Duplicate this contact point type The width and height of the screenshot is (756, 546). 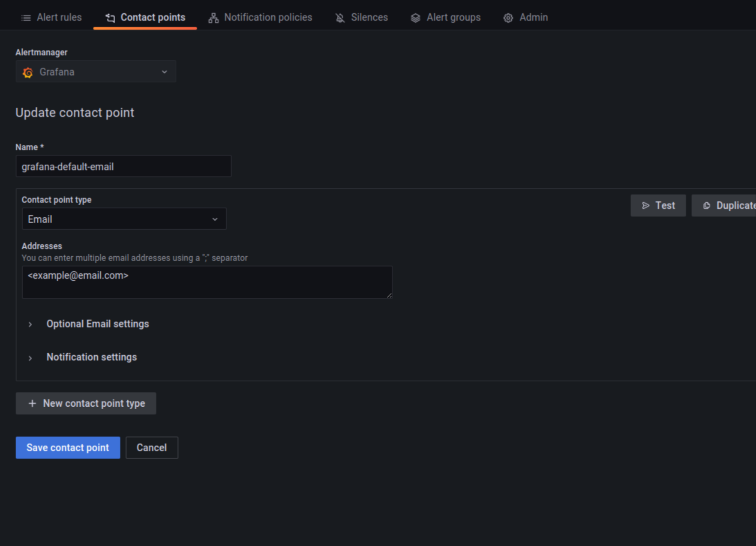click(724, 206)
